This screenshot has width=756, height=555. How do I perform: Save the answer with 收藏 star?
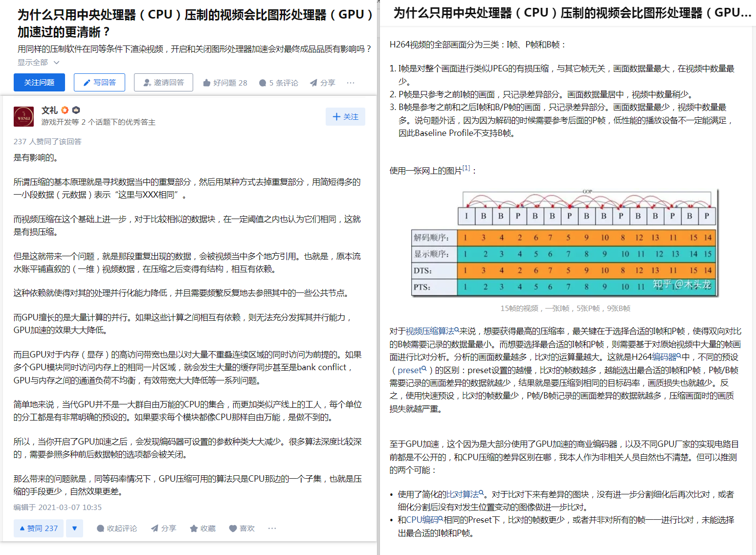point(202,528)
